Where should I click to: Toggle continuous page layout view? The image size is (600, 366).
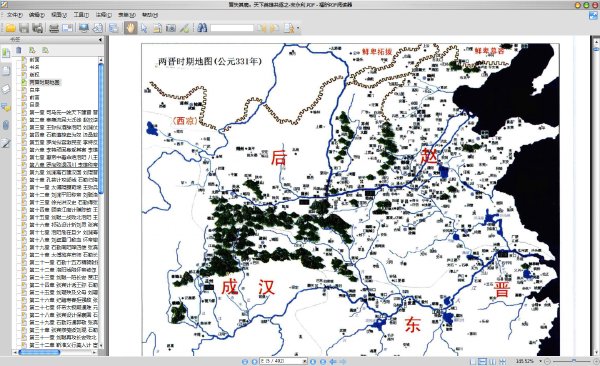pos(483,361)
